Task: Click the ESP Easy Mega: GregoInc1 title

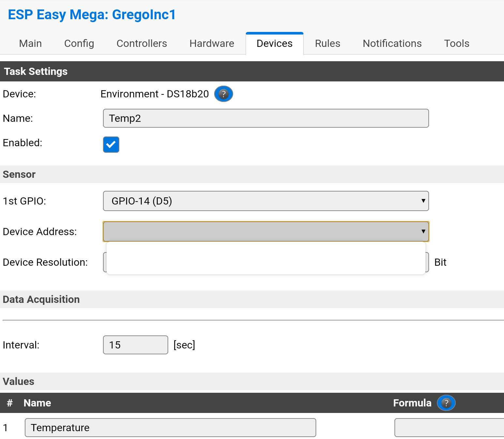Action: tap(92, 15)
